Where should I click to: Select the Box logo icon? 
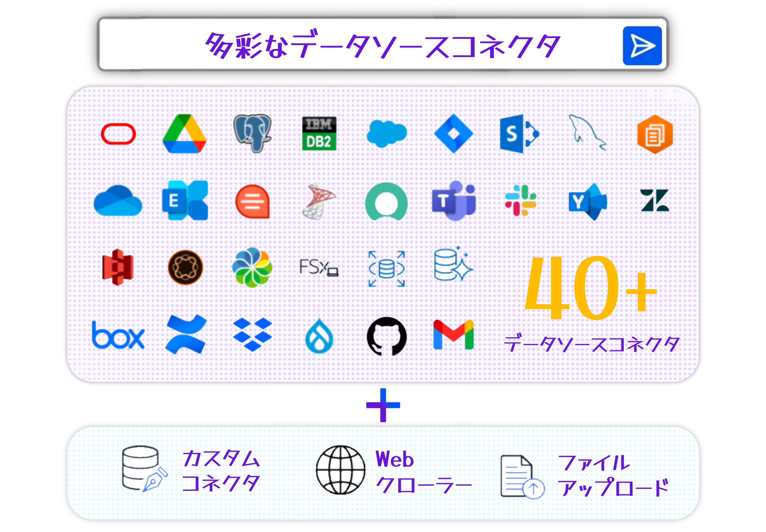pos(118,335)
